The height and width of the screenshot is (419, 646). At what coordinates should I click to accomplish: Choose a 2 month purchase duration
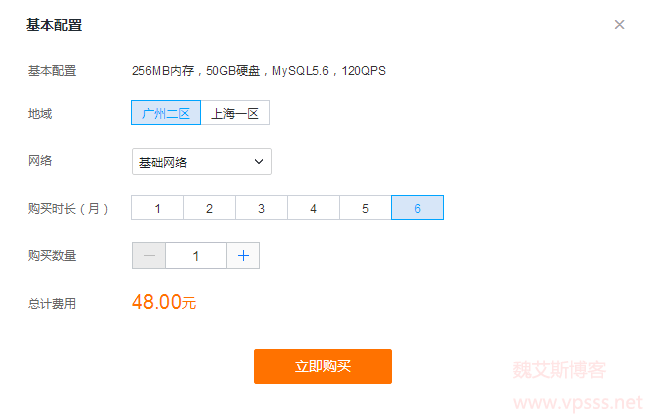[209, 208]
